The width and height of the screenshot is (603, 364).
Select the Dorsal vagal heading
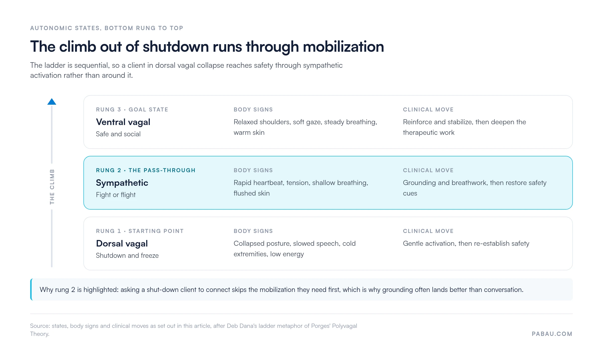click(122, 244)
